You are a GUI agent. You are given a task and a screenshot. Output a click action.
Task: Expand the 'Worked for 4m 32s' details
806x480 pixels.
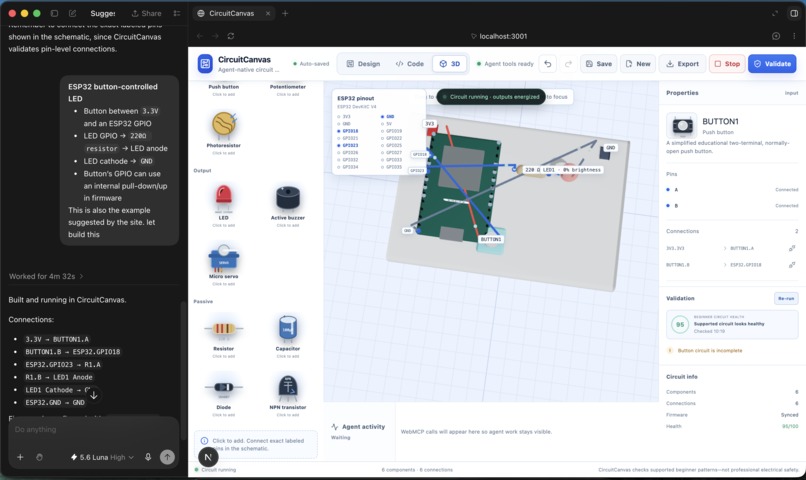tap(46, 276)
